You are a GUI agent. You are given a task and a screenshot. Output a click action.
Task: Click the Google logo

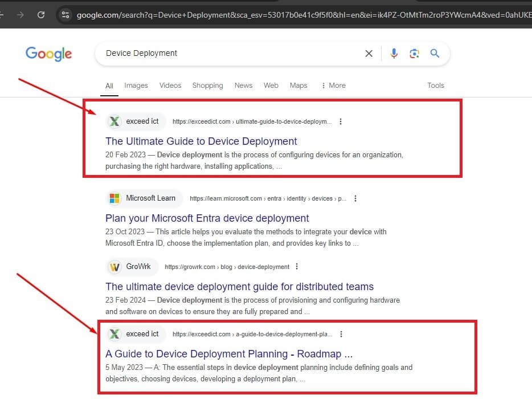[x=48, y=54]
